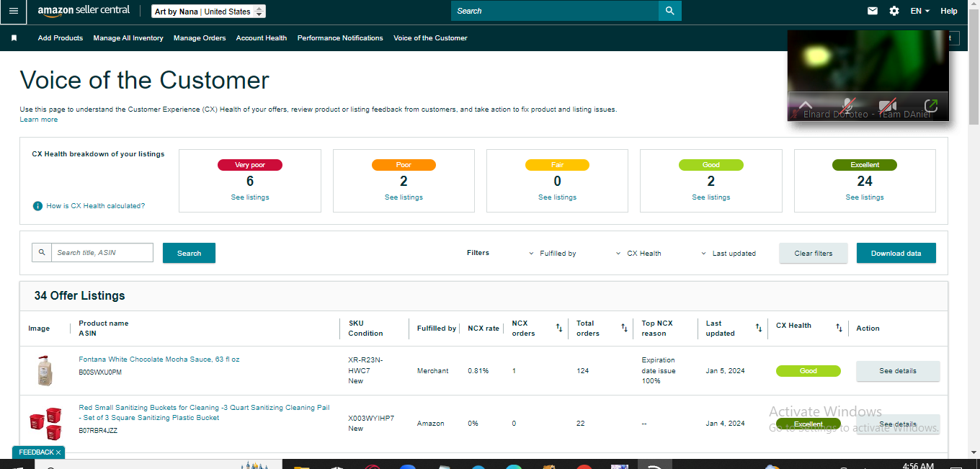This screenshot has width=980, height=469.
Task: Open Manage Orders
Action: [x=200, y=38]
